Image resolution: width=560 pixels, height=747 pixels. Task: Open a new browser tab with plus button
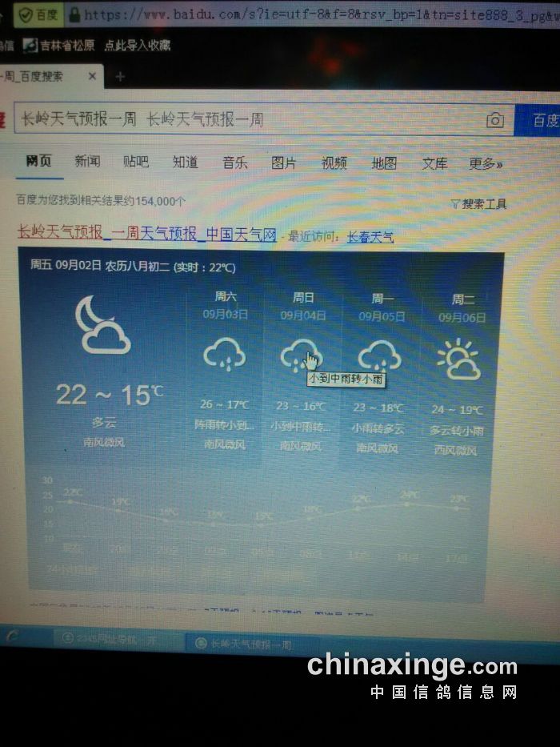pyautogui.click(x=120, y=77)
